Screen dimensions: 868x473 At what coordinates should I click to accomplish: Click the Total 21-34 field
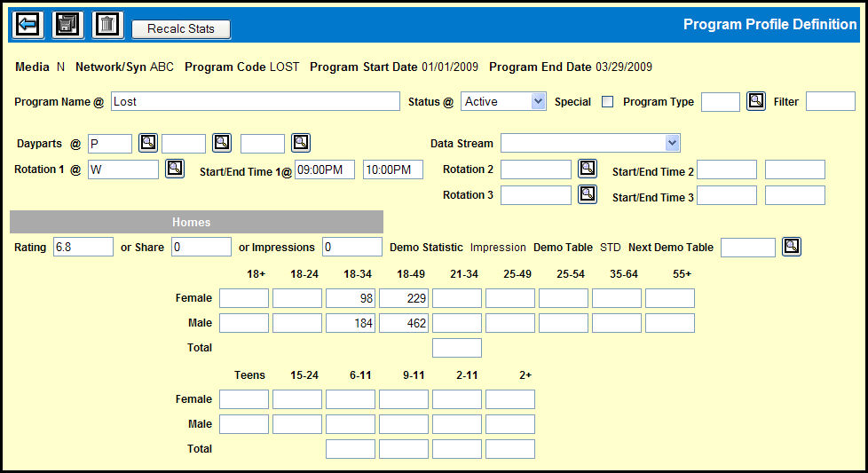457,348
